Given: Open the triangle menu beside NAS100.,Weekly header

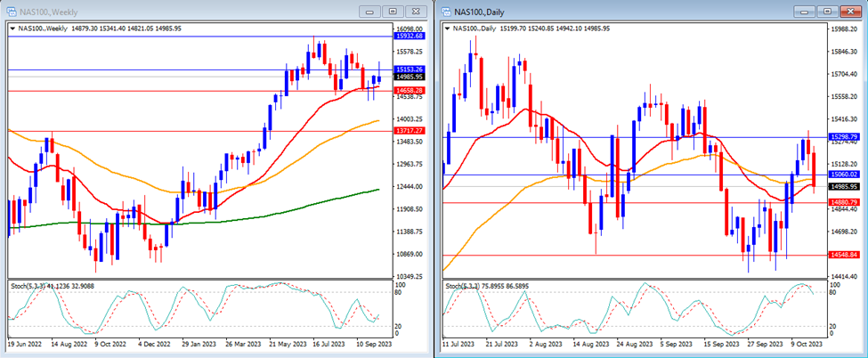Looking at the screenshot, I should pos(12,28).
